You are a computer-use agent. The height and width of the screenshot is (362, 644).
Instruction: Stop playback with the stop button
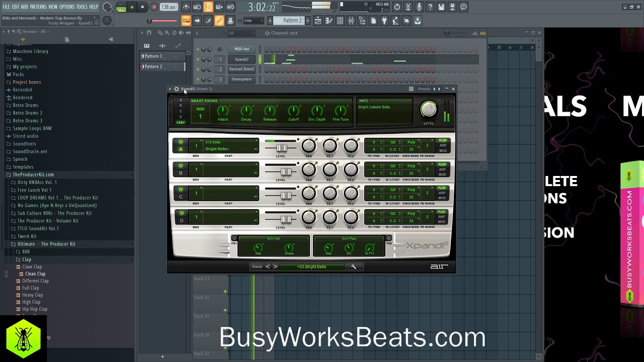[x=142, y=7]
